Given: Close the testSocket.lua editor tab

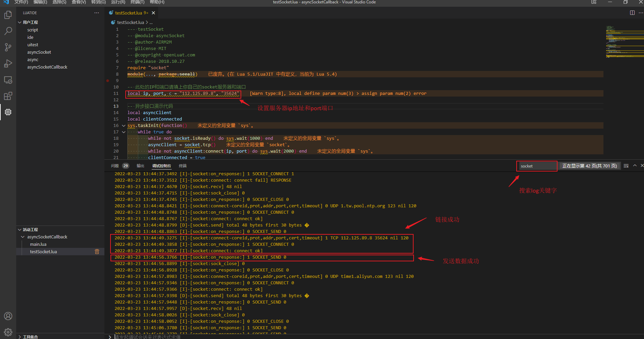Looking at the screenshot, I should pyautogui.click(x=153, y=13).
